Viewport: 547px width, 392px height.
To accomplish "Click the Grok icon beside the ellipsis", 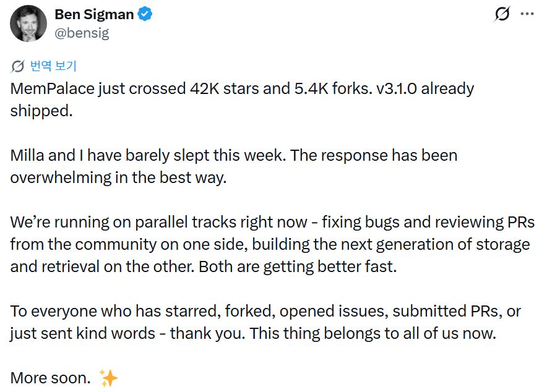I will [x=502, y=14].
